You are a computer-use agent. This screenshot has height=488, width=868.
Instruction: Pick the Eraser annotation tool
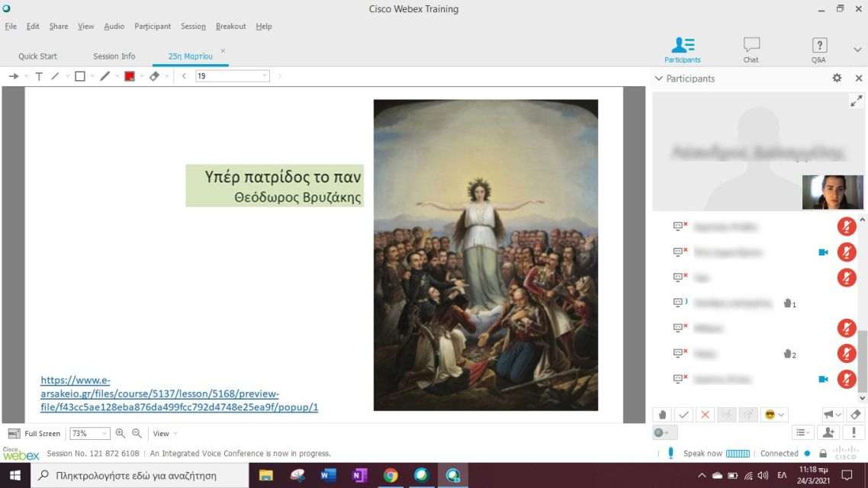click(x=154, y=76)
